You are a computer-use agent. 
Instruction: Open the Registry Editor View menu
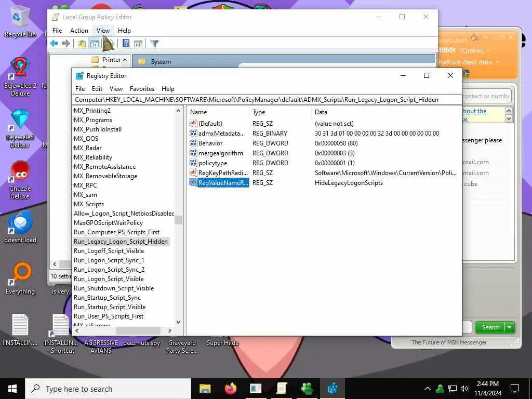[116, 88]
